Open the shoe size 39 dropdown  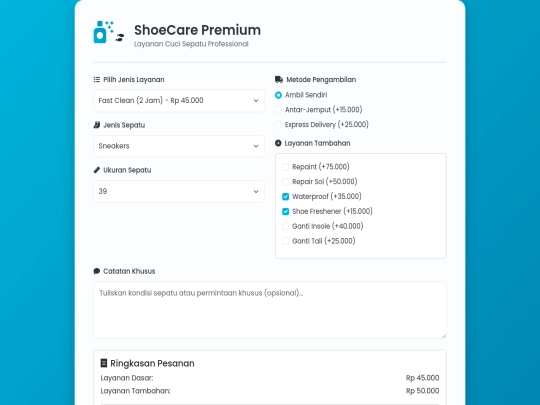(x=179, y=191)
